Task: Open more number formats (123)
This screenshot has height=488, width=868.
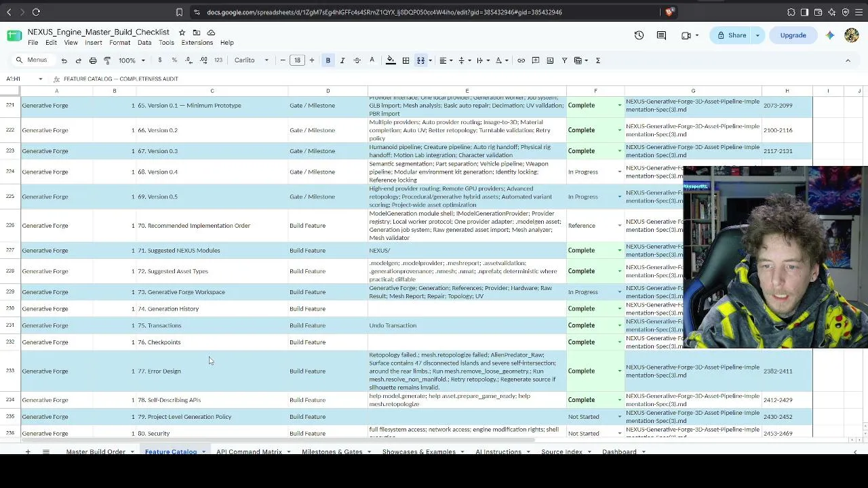Action: 218,60
